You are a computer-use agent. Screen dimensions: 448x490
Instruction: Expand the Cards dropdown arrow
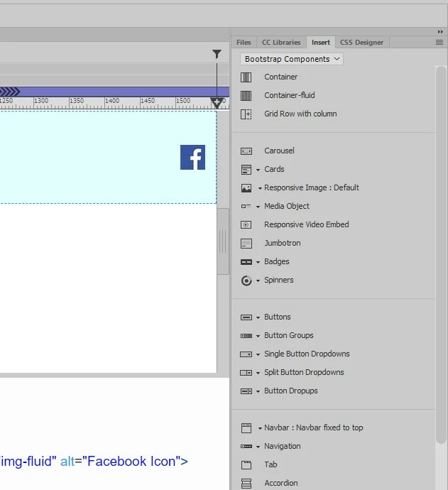pos(258,170)
